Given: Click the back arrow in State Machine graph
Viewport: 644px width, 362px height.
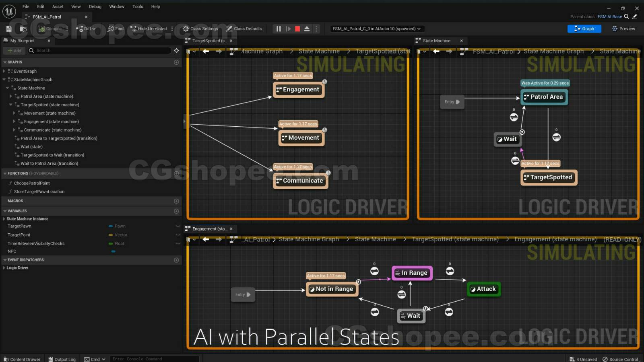Looking at the screenshot, I should (x=436, y=51).
